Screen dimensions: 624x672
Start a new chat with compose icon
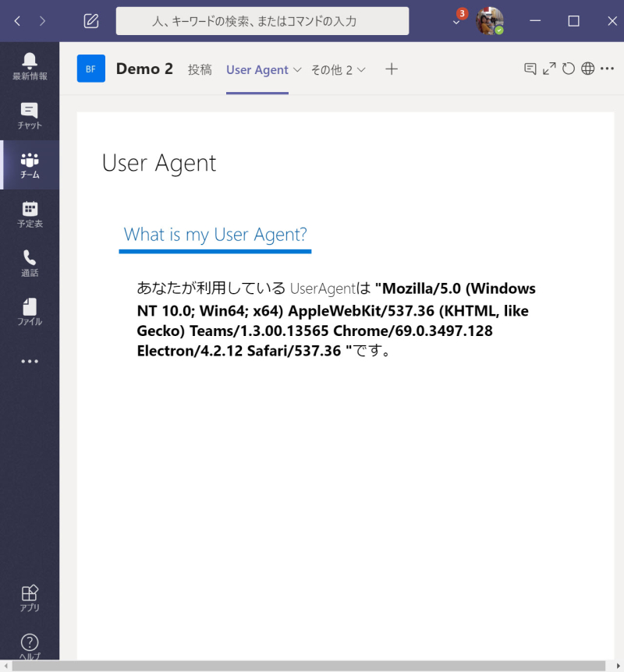91,21
